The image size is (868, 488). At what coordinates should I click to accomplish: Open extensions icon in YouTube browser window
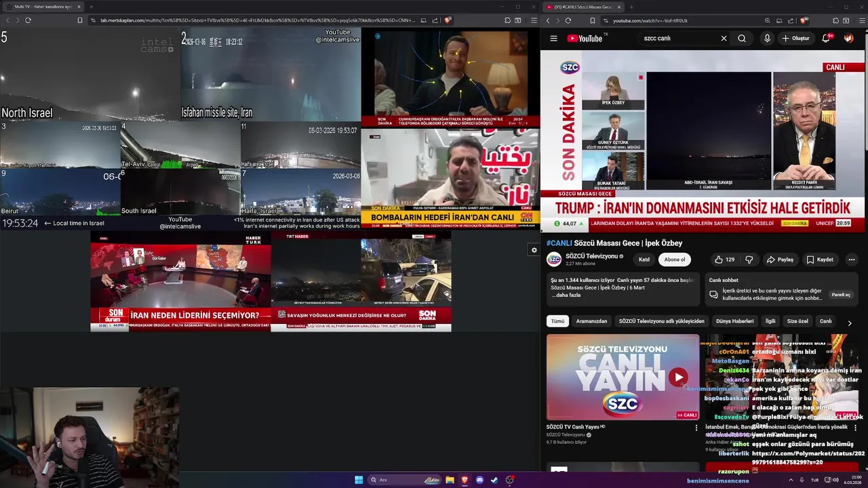(835, 20)
